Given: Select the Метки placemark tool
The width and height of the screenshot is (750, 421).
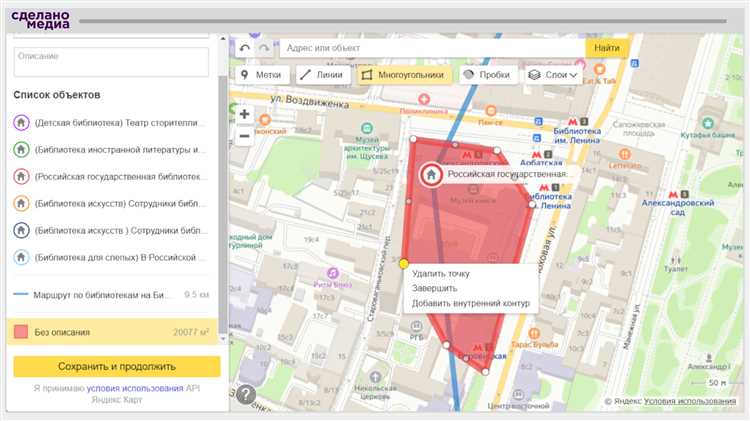Looking at the screenshot, I should click(x=262, y=75).
